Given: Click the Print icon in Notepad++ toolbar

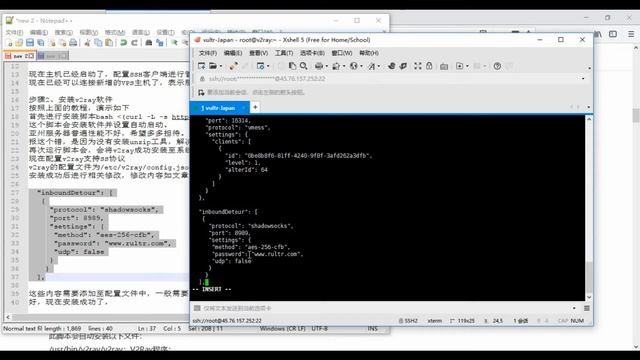Looking at the screenshot, I should pos(73,42).
